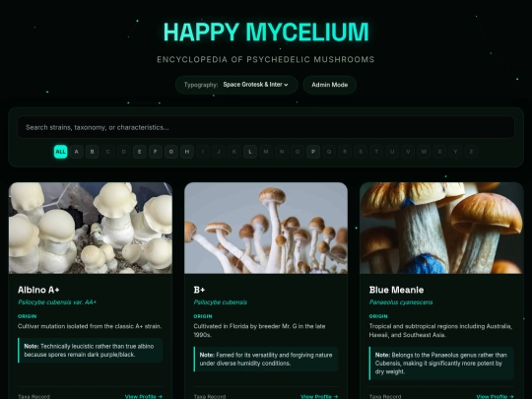This screenshot has width=532, height=399.
Task: Select the dimmed letter D filter
Action: pos(123,152)
